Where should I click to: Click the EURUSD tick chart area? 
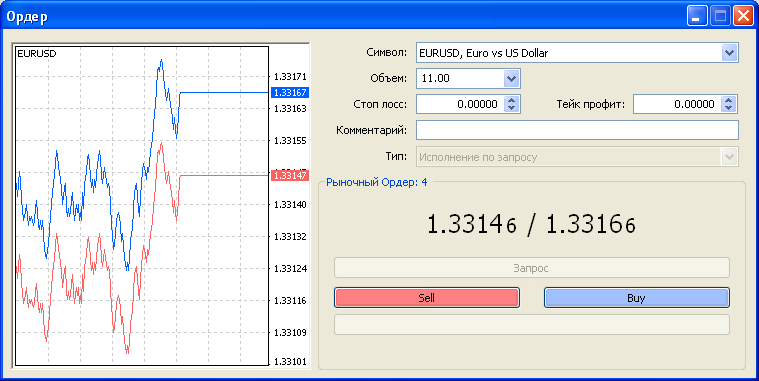click(142, 206)
